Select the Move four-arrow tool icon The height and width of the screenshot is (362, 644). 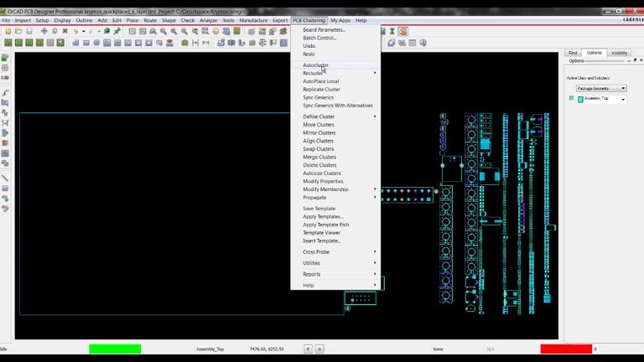(x=44, y=31)
